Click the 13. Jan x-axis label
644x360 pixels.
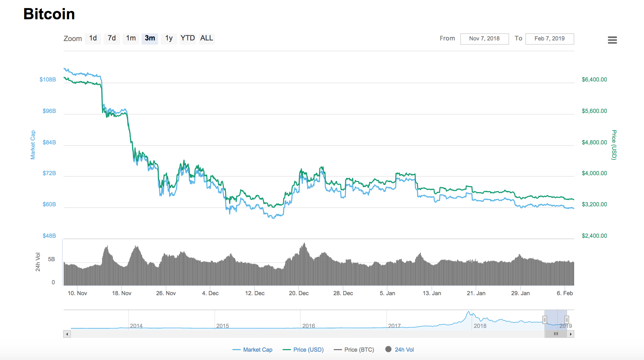(432, 293)
